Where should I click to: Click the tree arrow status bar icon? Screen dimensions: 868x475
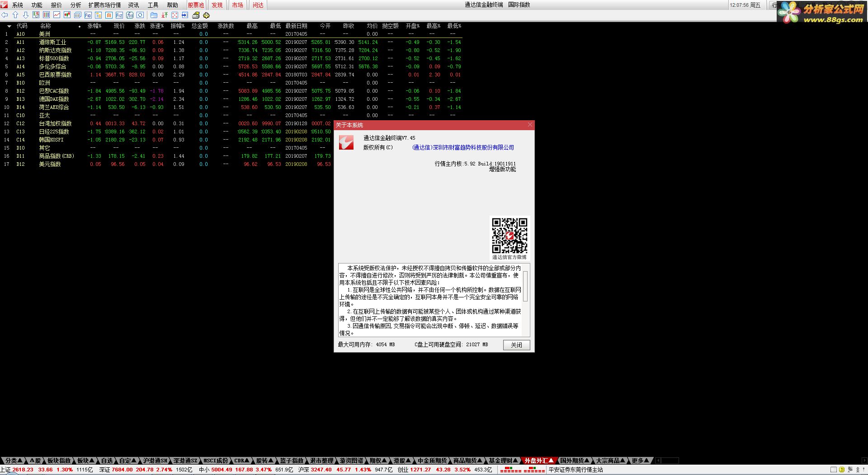[x=858, y=469]
